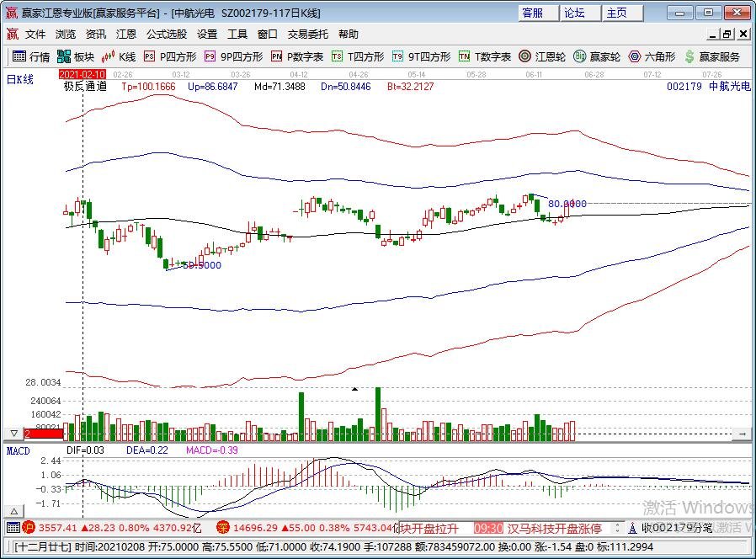Open the 行情 market quotes view
The width and height of the screenshot is (756, 559).
[x=31, y=57]
